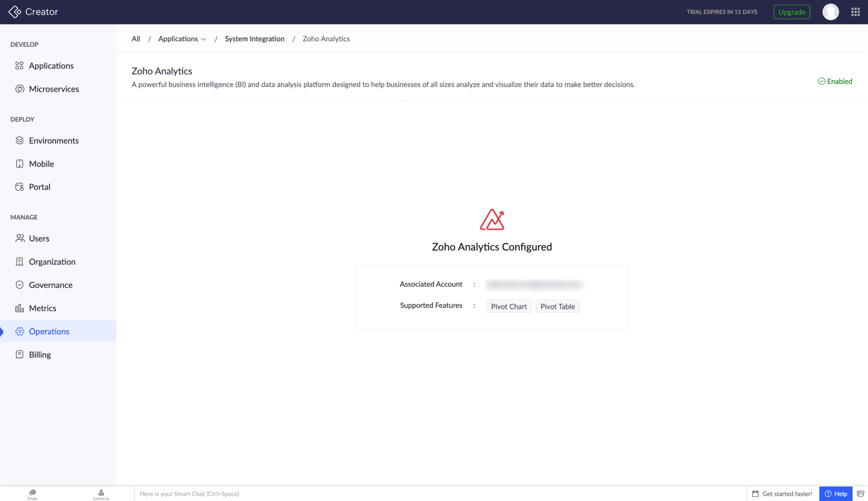Viewport: 868px width, 501px height.
Task: Click the chat window icon beside Help
Action: coord(861,494)
